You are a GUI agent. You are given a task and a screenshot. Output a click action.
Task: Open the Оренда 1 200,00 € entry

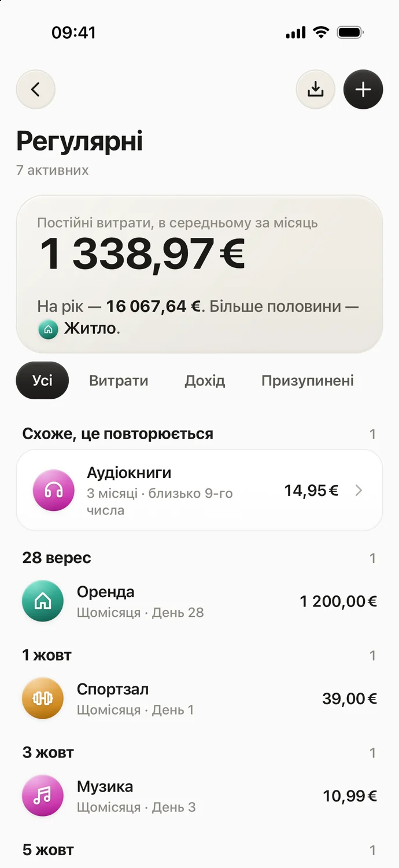pos(199,601)
